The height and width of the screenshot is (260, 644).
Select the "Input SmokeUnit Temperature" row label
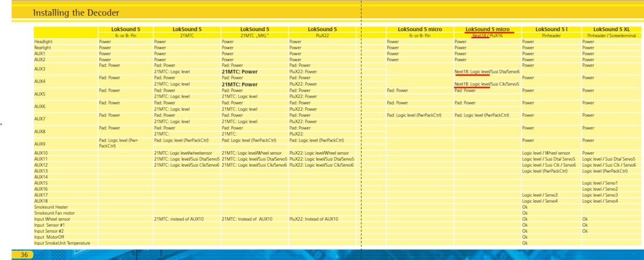point(62,243)
